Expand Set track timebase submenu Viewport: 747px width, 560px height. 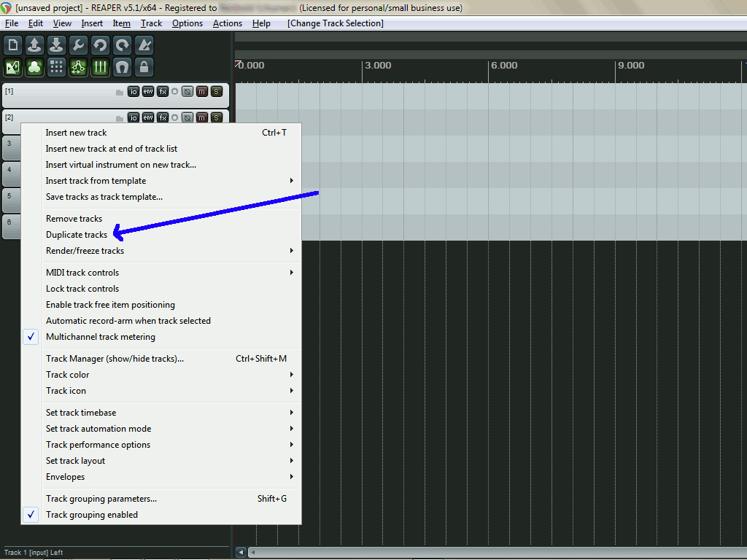161,413
